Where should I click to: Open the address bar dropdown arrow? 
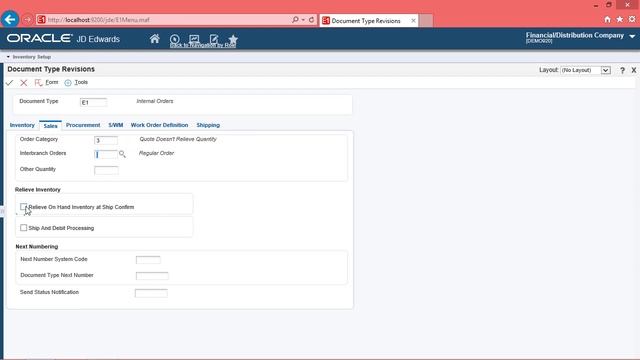tap(303, 20)
